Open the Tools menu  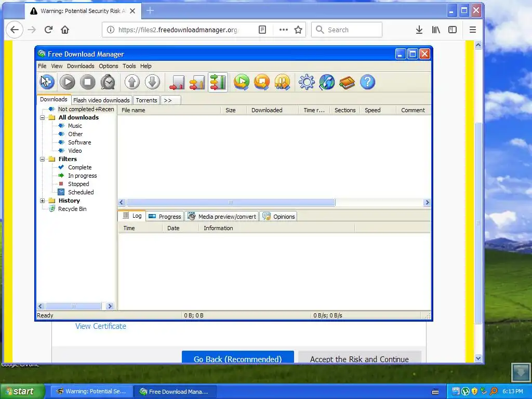click(129, 66)
